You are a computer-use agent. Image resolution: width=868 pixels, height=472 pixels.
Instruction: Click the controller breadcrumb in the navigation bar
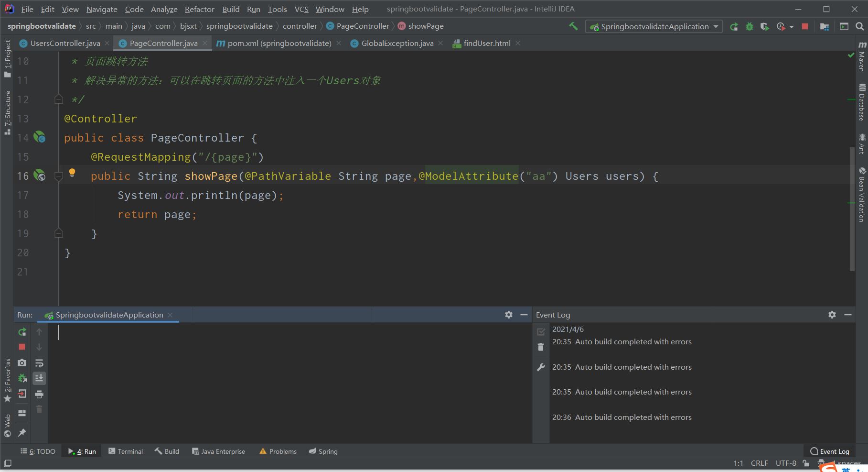click(300, 26)
